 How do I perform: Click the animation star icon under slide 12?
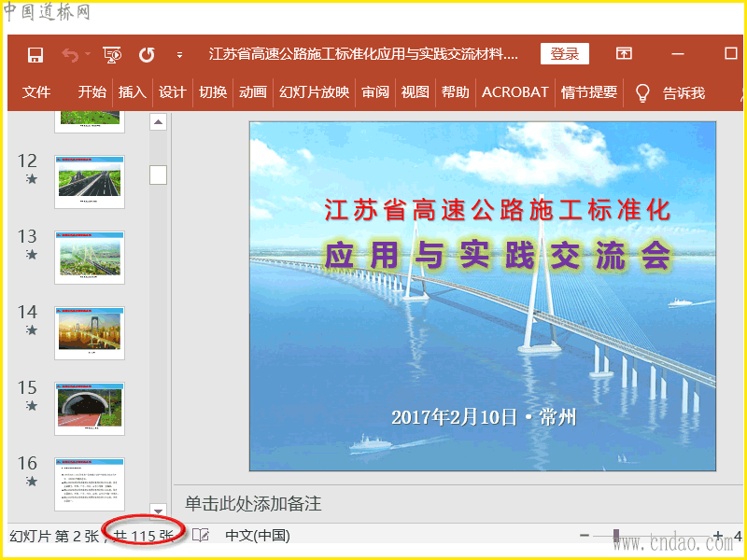point(32,179)
